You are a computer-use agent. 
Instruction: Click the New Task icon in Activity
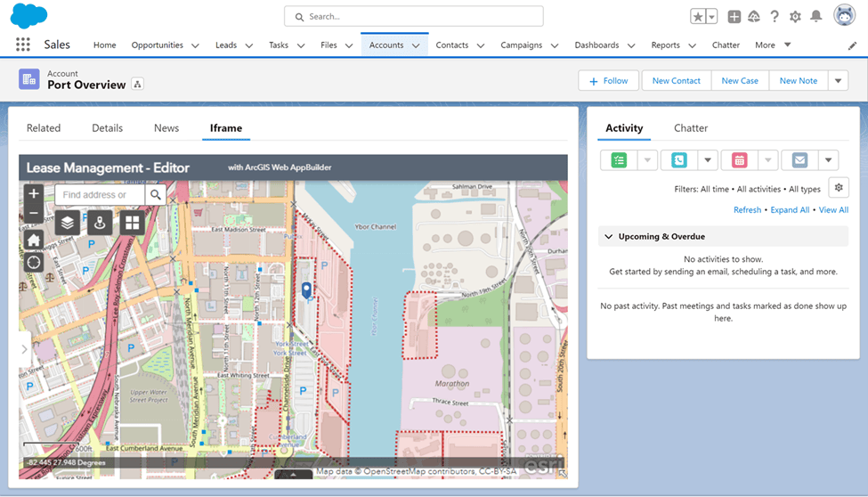[x=620, y=160]
